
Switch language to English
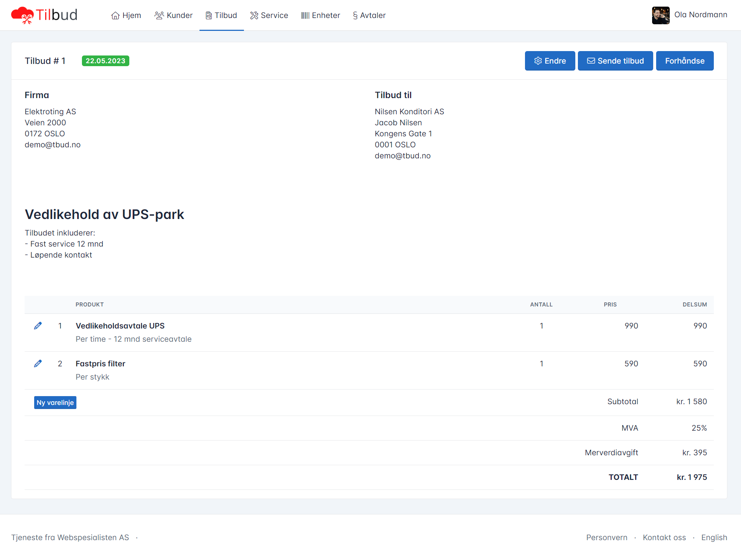coord(714,538)
